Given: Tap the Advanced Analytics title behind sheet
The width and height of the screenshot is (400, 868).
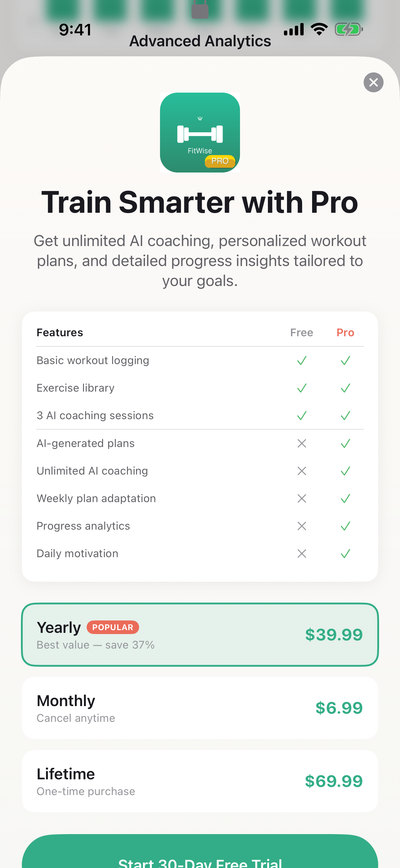Looking at the screenshot, I should click(200, 41).
